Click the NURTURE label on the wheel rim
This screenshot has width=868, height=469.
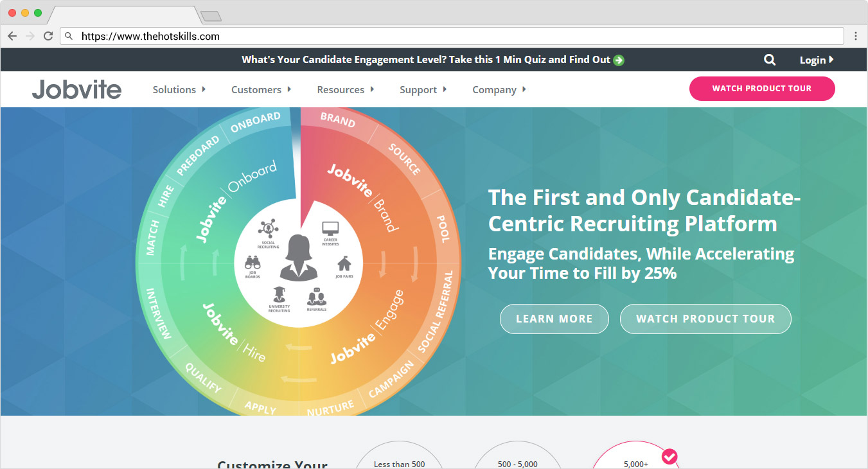[330, 408]
